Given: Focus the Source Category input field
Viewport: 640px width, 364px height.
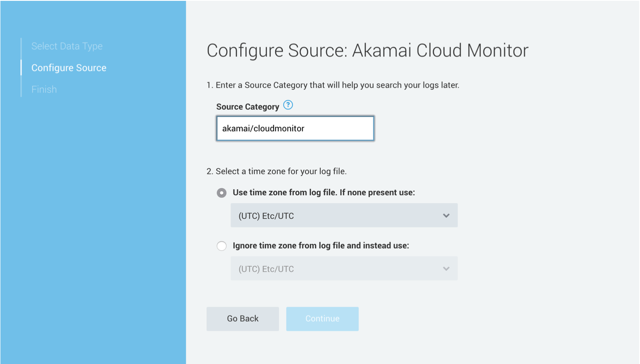Looking at the screenshot, I should coord(295,128).
